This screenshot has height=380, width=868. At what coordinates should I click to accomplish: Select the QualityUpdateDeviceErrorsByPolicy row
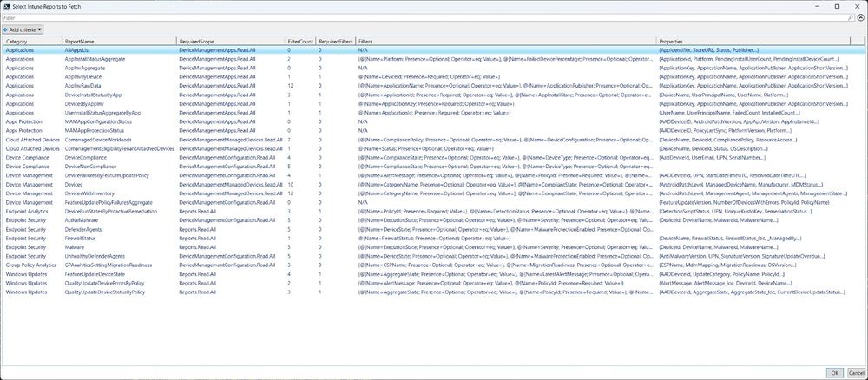click(433, 283)
